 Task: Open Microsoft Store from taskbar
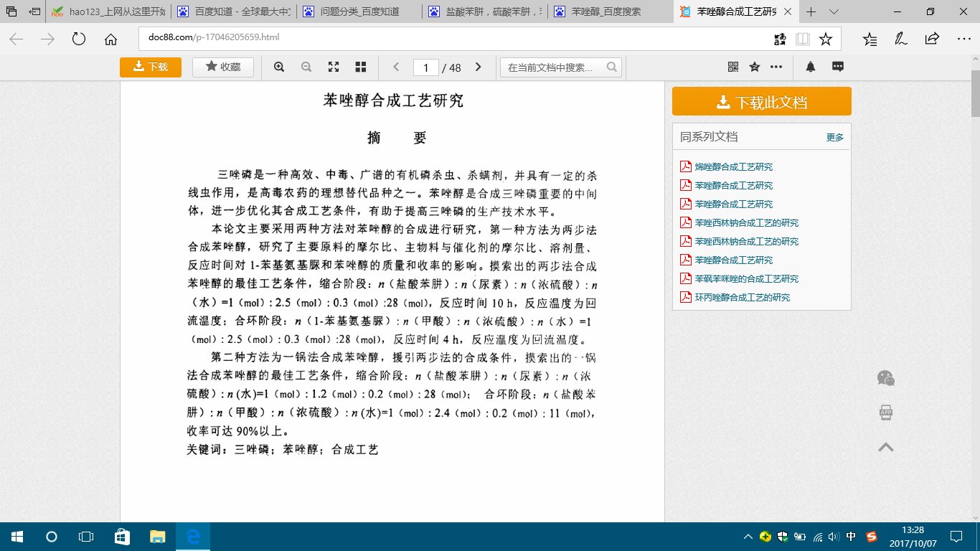pos(122,537)
